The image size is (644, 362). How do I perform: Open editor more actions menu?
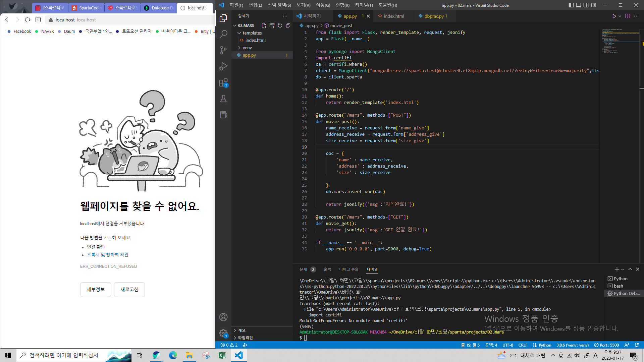[x=636, y=16]
